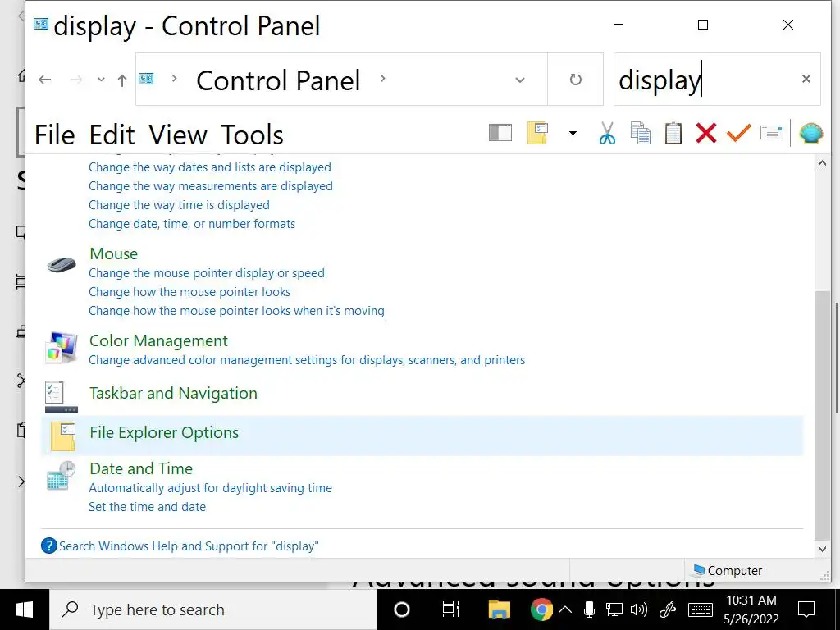
Task: Open the Mouse heading link
Action: tap(113, 253)
